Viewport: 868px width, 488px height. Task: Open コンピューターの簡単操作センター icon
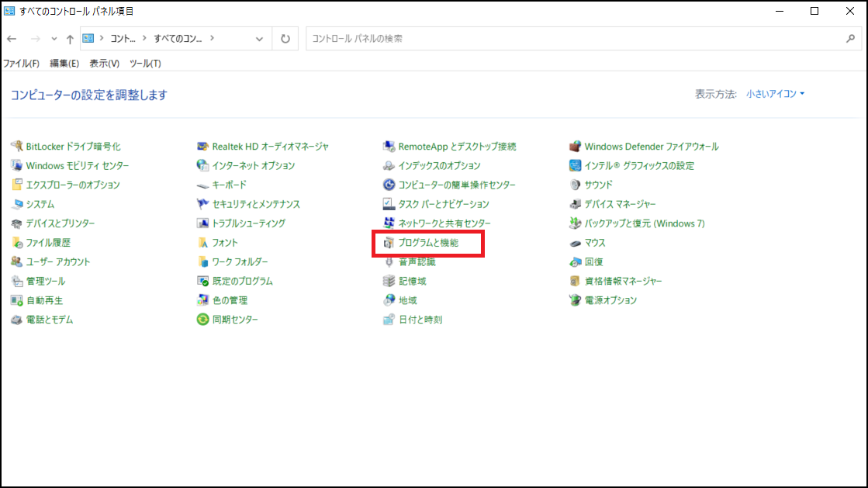(389, 185)
